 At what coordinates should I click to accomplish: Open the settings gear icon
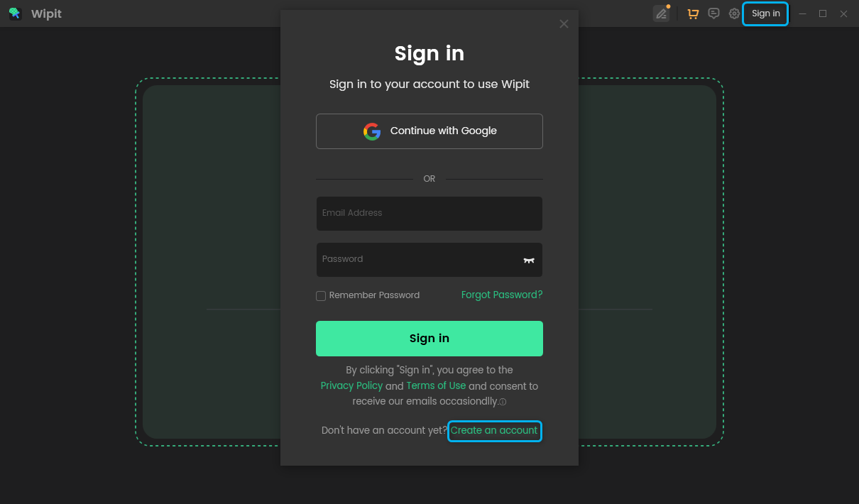[734, 13]
